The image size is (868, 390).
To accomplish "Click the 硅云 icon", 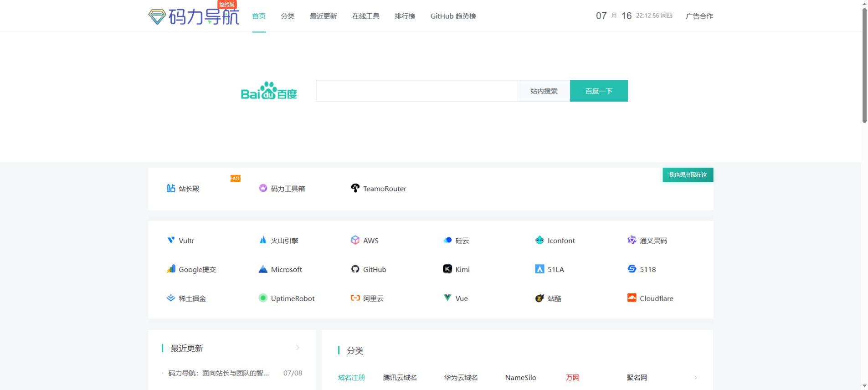I will 447,240.
